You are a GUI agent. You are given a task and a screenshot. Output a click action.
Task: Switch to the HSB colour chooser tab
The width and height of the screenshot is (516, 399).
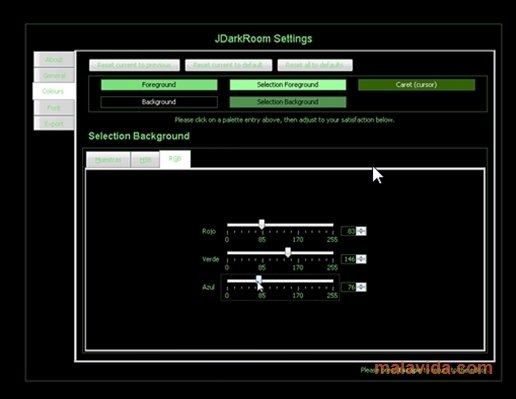pos(145,160)
